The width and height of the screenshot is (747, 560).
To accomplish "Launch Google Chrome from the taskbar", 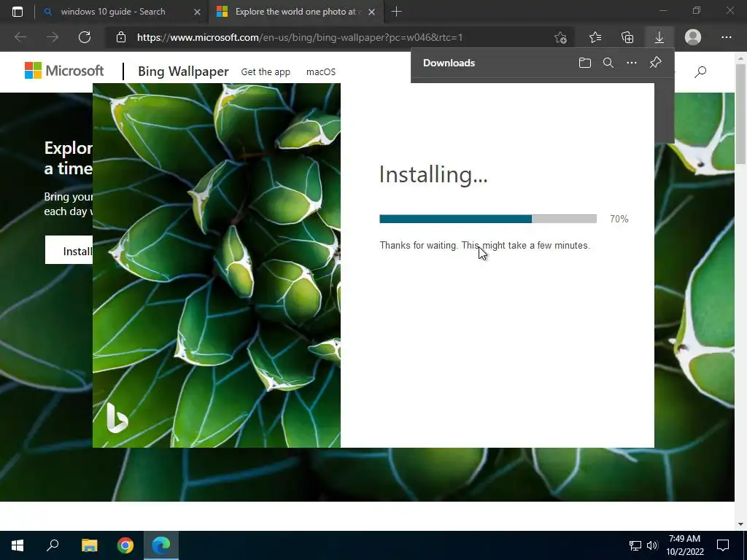I will tap(125, 545).
